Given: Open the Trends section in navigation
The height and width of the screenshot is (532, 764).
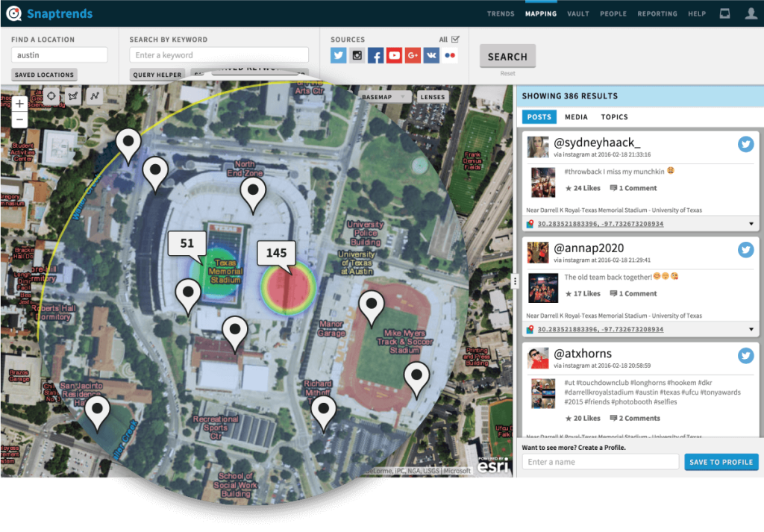Looking at the screenshot, I should coord(501,13).
